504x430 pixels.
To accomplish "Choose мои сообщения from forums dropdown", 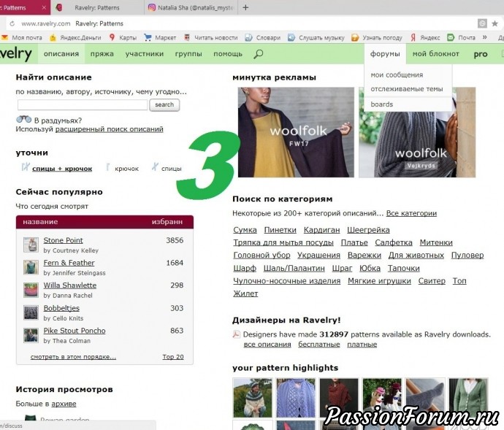I will pyautogui.click(x=397, y=75).
